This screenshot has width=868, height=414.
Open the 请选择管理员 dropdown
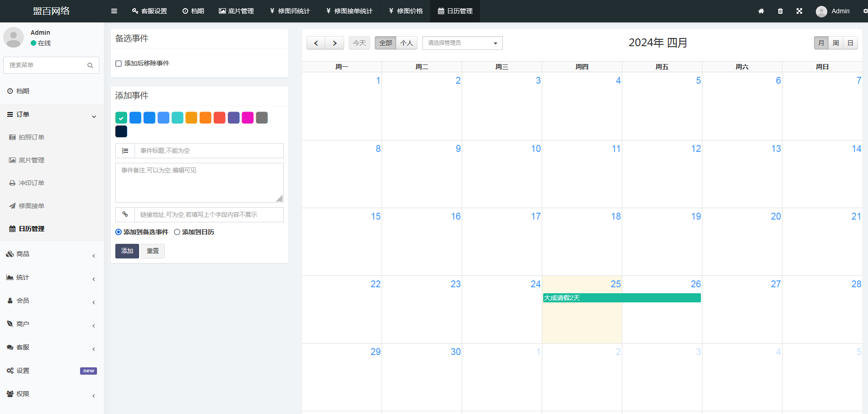(462, 43)
